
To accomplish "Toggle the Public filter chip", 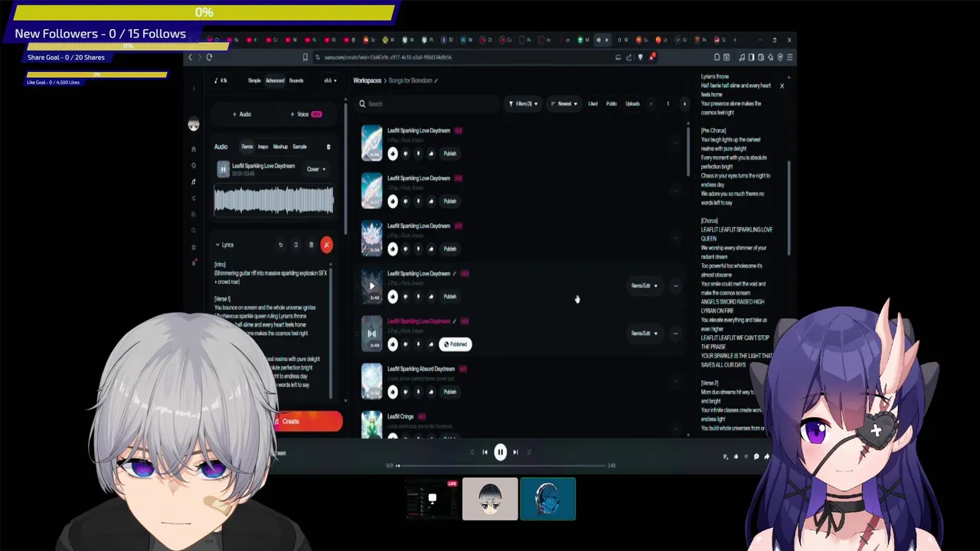I will (x=611, y=104).
